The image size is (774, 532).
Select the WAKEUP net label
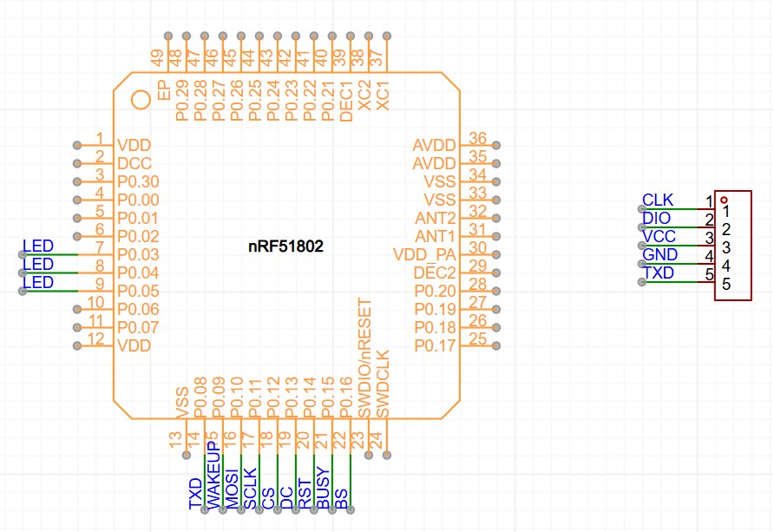(213, 475)
